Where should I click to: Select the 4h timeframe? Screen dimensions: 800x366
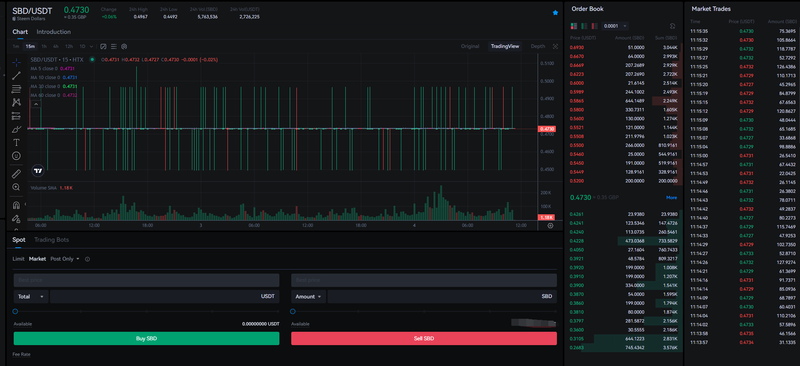click(55, 46)
